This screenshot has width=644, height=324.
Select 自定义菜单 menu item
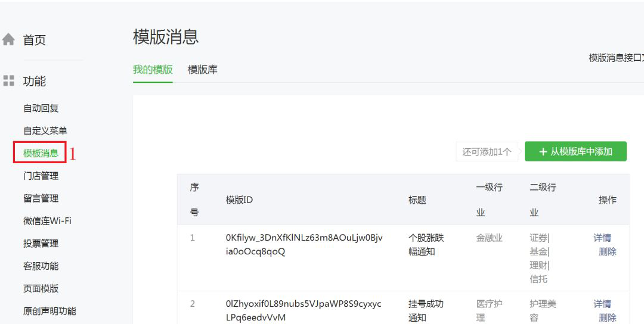click(45, 131)
